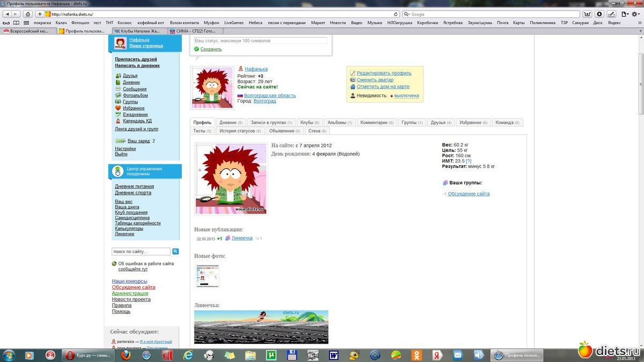The image size is (644, 362).
Task: Open the Google search engine dropdown
Action: (x=406, y=14)
